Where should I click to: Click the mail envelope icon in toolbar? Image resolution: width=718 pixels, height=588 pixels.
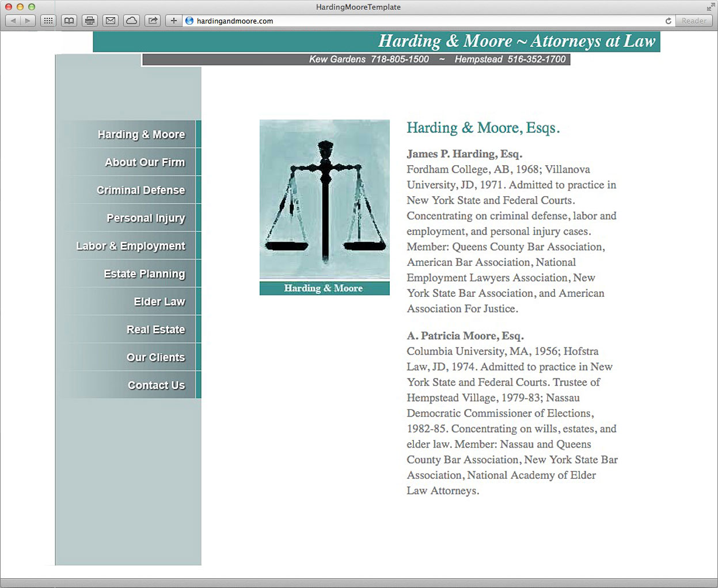click(x=111, y=21)
